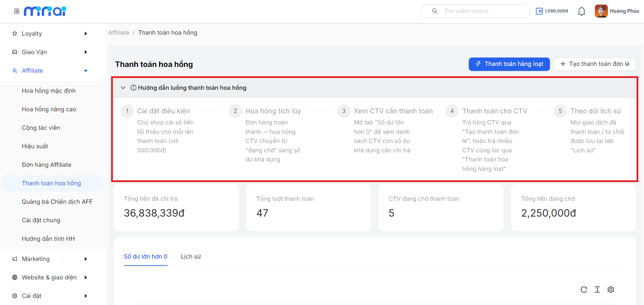
Task: Open Cộng tác viên in sidebar
Action: click(x=41, y=128)
